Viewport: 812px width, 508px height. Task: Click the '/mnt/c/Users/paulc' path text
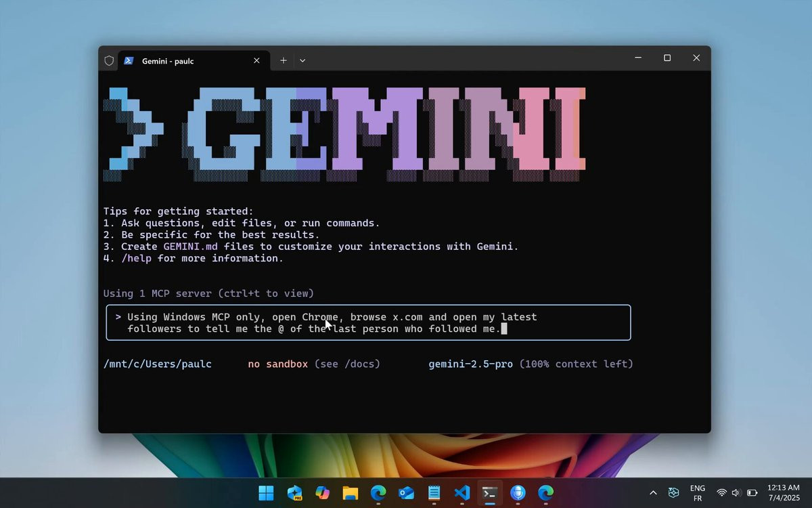[158, 364]
